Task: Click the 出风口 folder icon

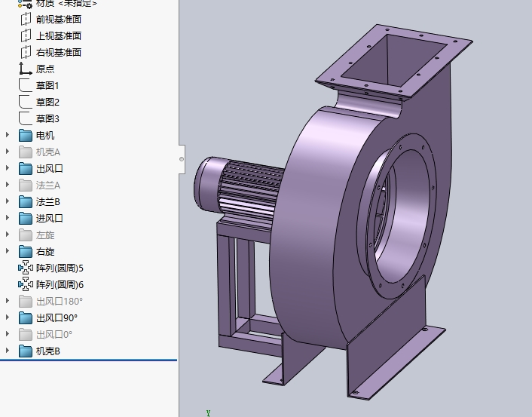Action: point(26,168)
